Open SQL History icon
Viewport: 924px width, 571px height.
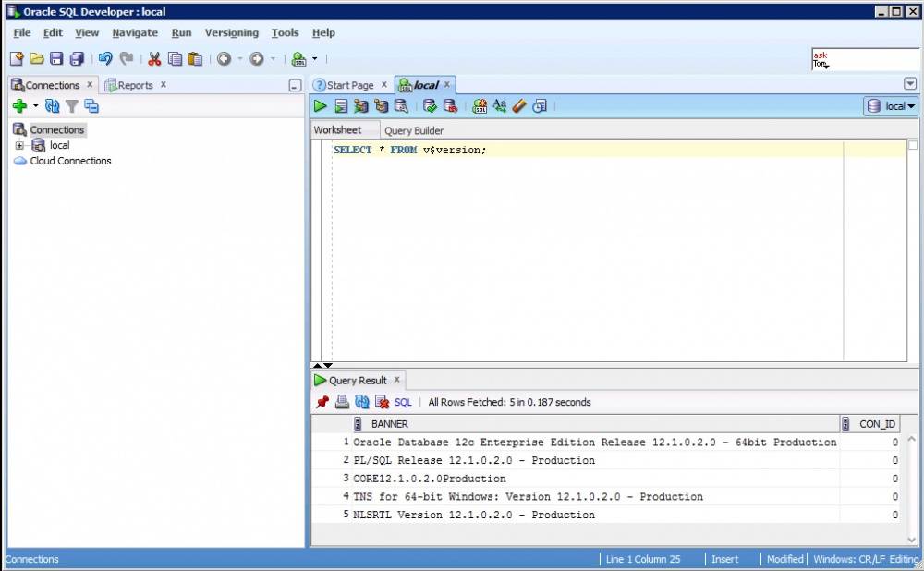coord(540,106)
